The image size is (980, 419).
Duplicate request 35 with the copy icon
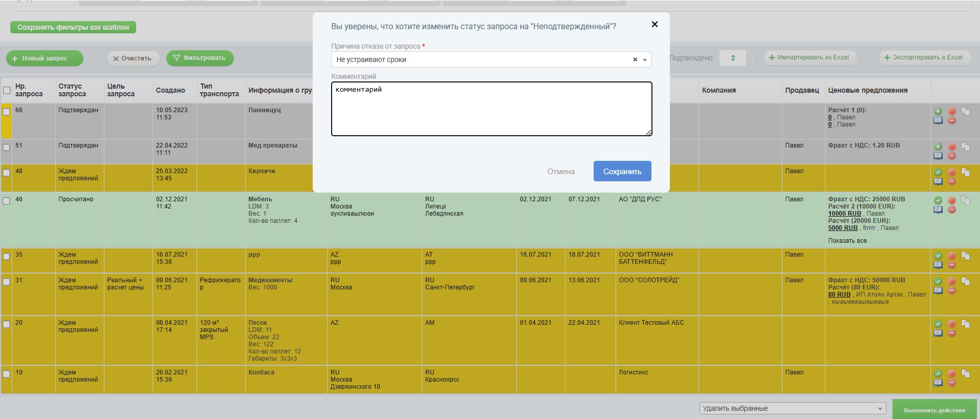pos(966,256)
